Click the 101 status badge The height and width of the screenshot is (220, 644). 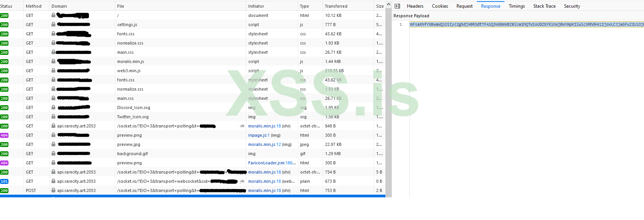pyautogui.click(x=4, y=181)
